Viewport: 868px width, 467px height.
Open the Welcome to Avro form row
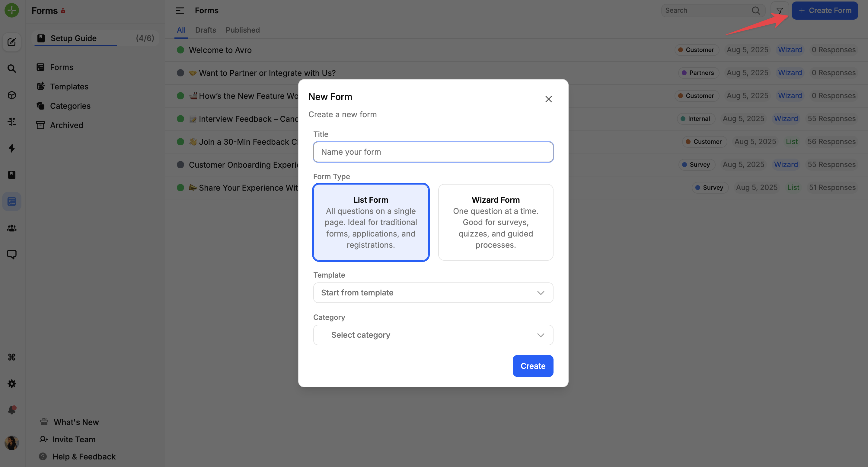516,50
